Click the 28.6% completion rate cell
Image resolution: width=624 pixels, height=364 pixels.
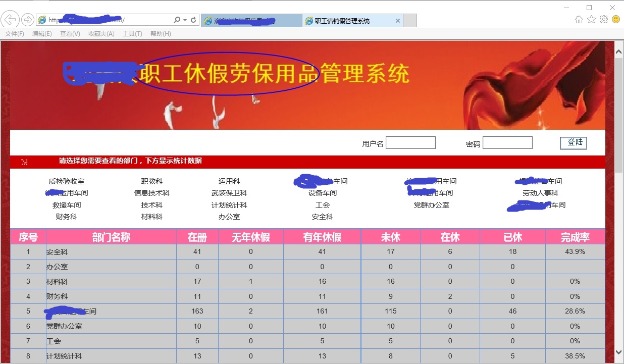coord(575,311)
